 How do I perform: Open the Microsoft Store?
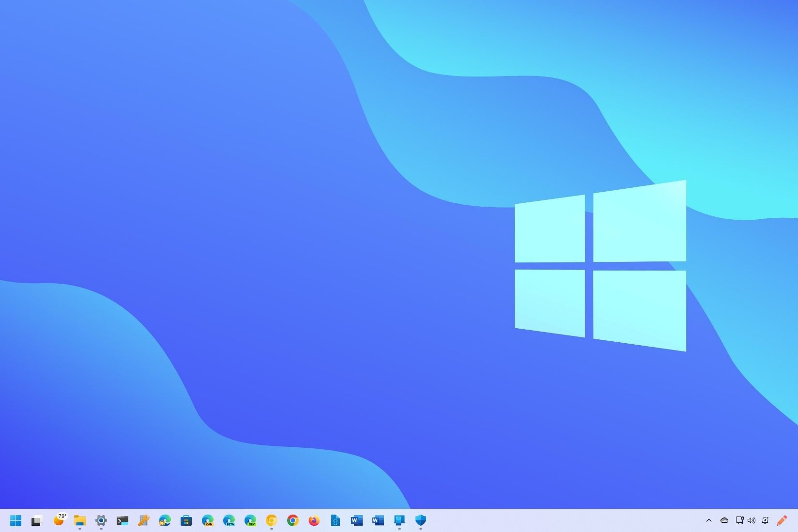tap(186, 520)
